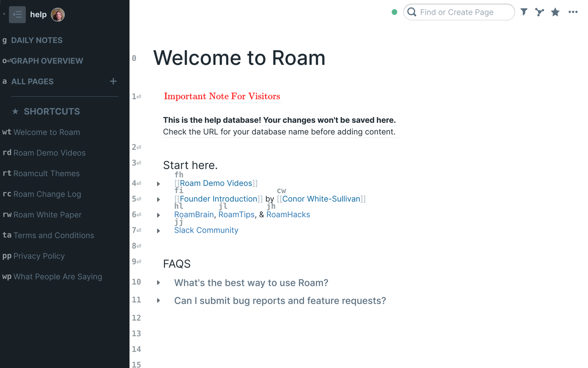This screenshot has height=368, width=588.
Task: Click the green sync status dot
Action: click(394, 12)
